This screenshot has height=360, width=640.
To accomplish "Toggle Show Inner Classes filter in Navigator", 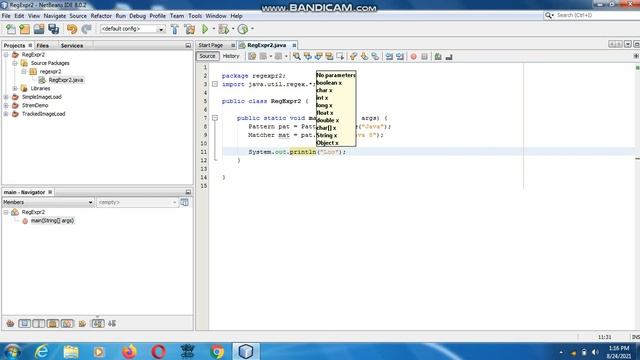I will pos(67,324).
